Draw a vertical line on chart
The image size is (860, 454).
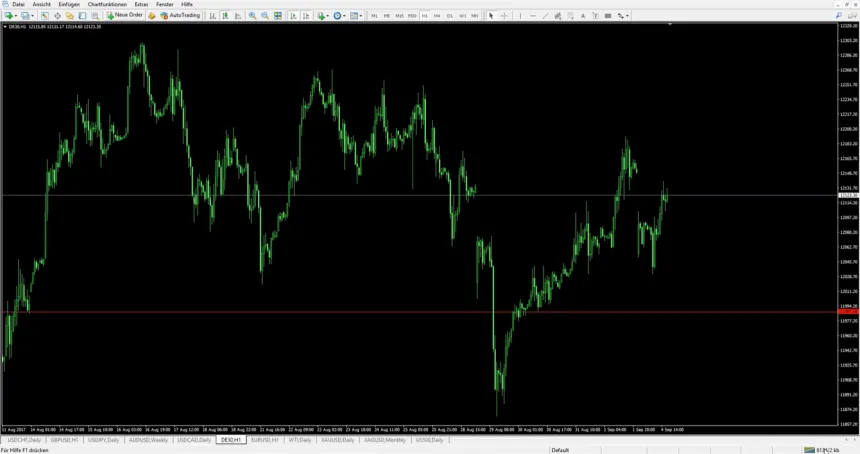518,16
